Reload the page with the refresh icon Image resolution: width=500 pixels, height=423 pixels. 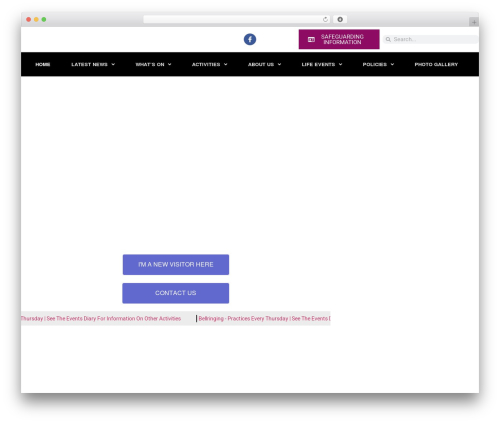point(325,19)
